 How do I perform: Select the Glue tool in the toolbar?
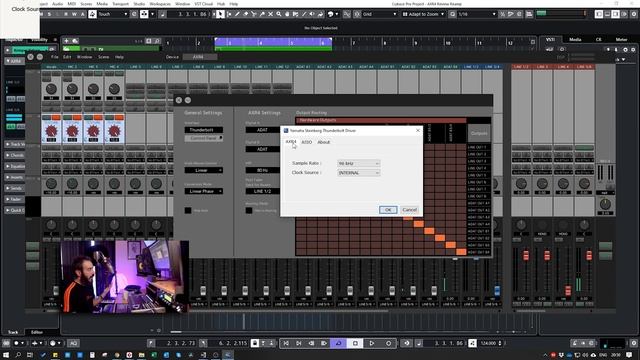coord(262,14)
